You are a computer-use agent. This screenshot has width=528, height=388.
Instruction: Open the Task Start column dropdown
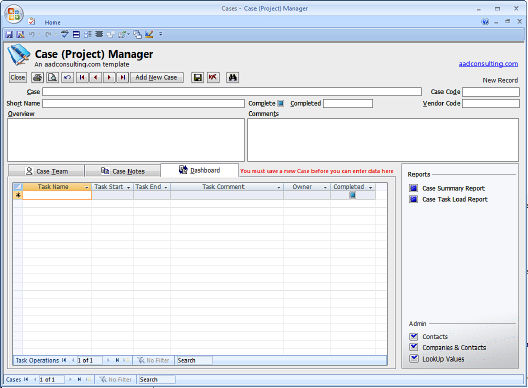click(x=129, y=187)
